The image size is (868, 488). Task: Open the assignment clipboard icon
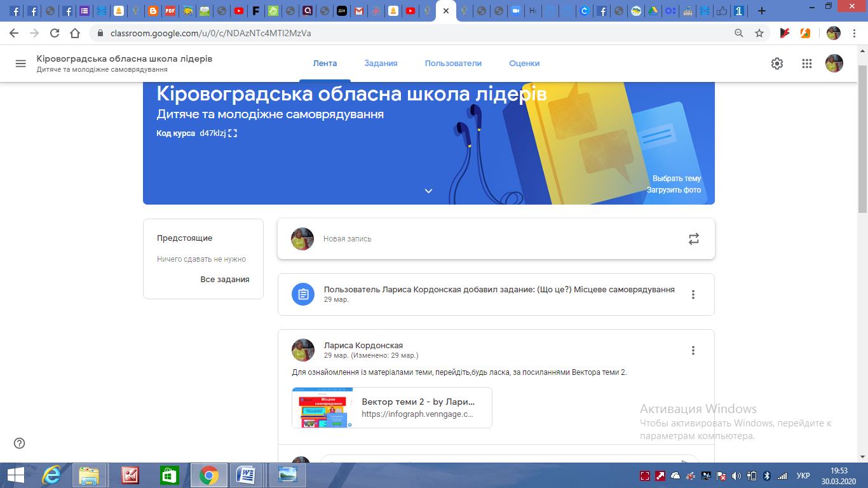[x=303, y=294]
